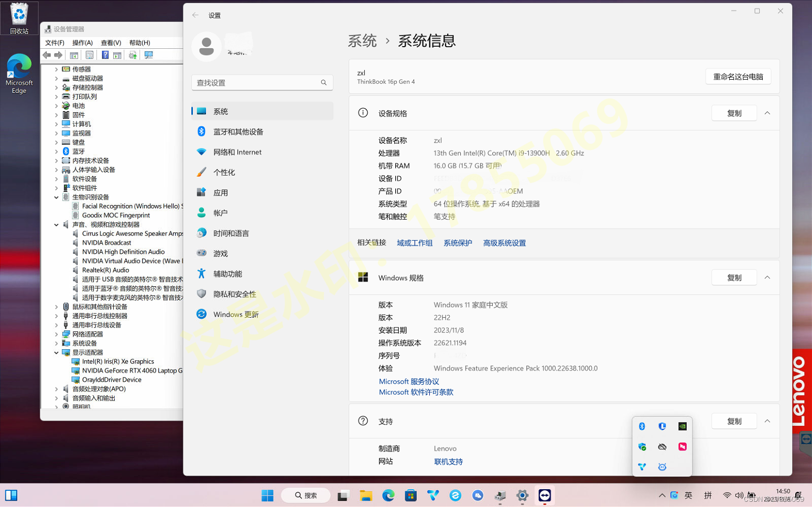Image resolution: width=812 pixels, height=507 pixels.
Task: Open Microsoft Store from taskbar
Action: pos(410,495)
